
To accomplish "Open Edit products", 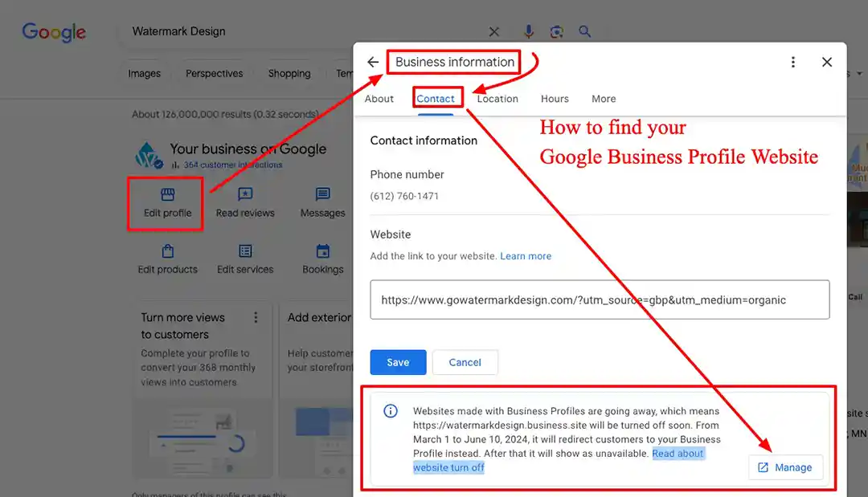I will coord(167,259).
